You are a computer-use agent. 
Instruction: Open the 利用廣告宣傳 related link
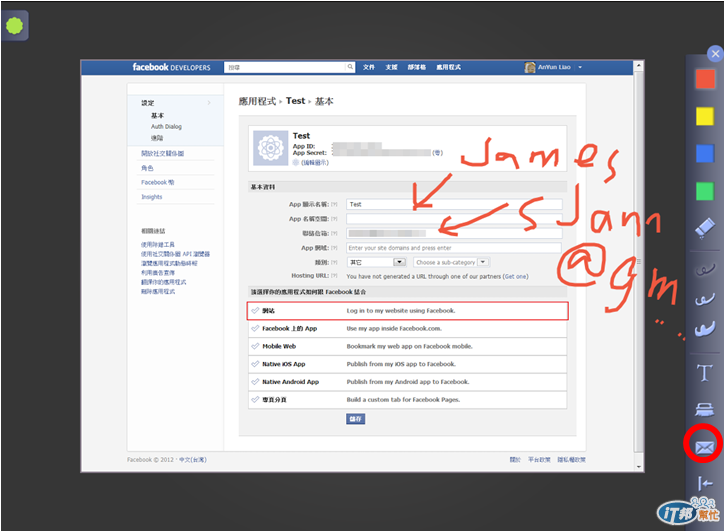(158, 273)
